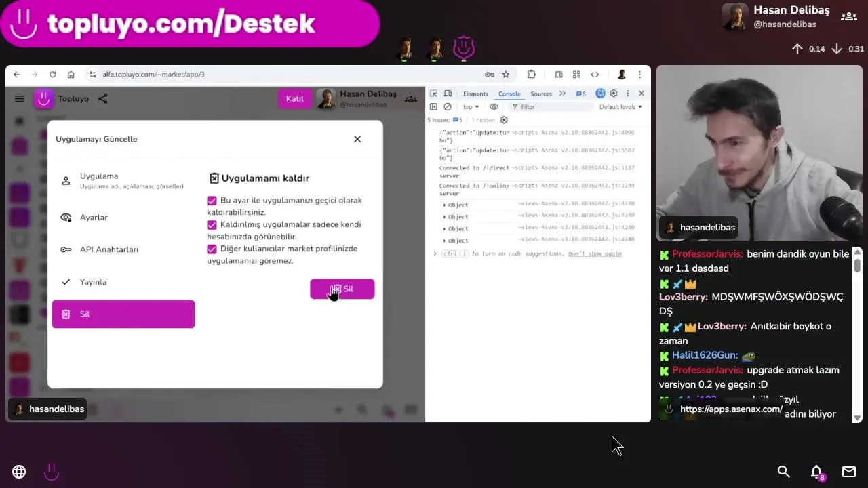Toggle device toolbar in DevTools
Viewport: 868px width, 488px height.
pyautogui.click(x=448, y=94)
